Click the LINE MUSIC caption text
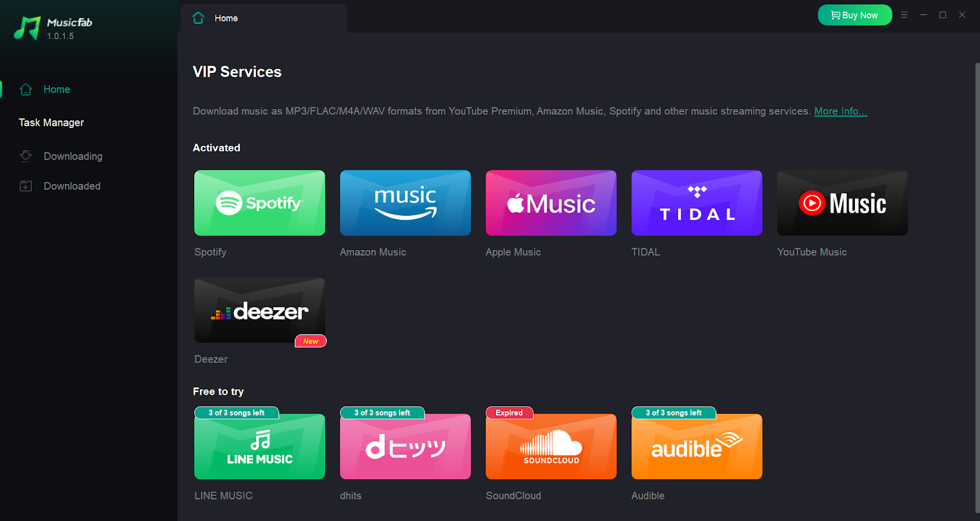The image size is (980, 521). 223,496
